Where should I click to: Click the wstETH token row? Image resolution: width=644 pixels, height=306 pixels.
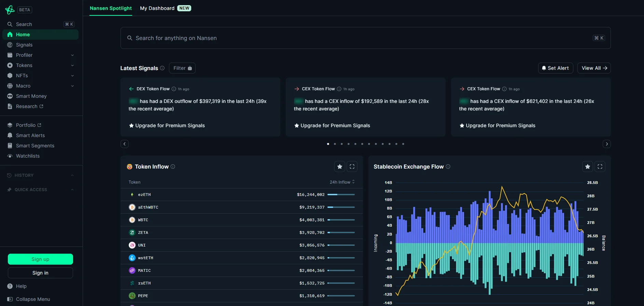pyautogui.click(x=242, y=258)
